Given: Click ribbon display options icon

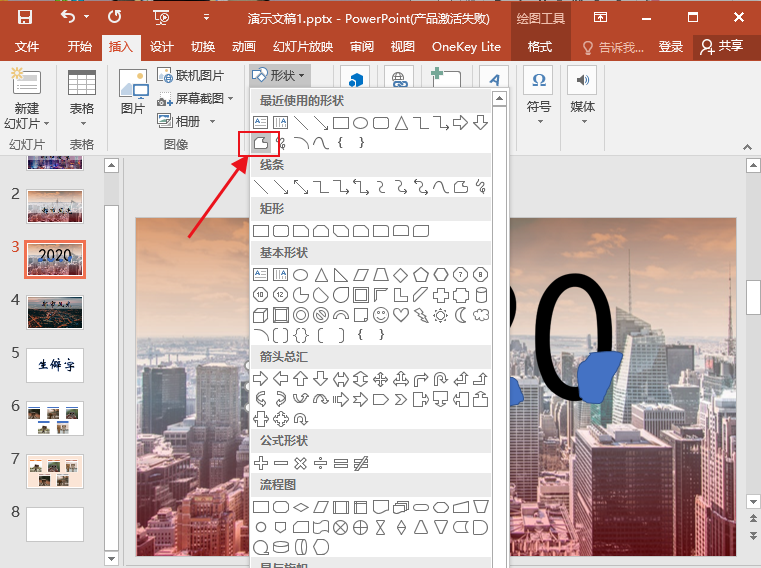Looking at the screenshot, I should click(x=600, y=17).
